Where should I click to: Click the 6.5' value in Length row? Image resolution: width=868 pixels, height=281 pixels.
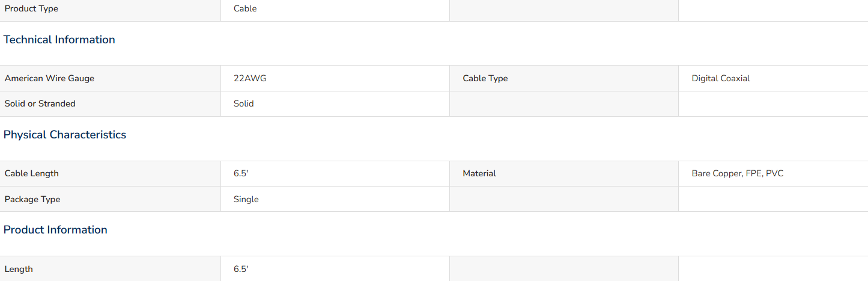241,269
